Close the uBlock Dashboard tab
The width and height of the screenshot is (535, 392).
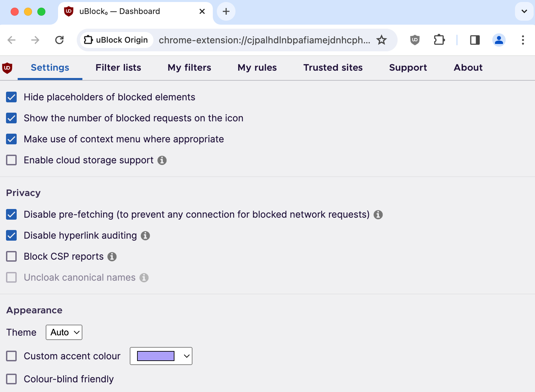pyautogui.click(x=202, y=11)
